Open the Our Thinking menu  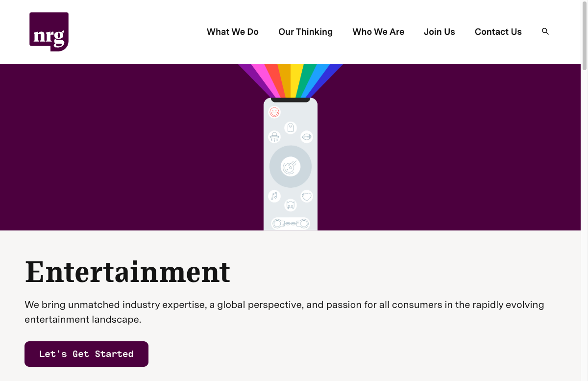(x=305, y=31)
